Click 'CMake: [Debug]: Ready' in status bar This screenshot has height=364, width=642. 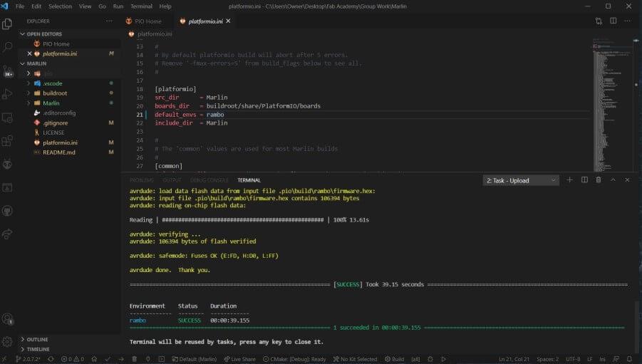pos(294,359)
